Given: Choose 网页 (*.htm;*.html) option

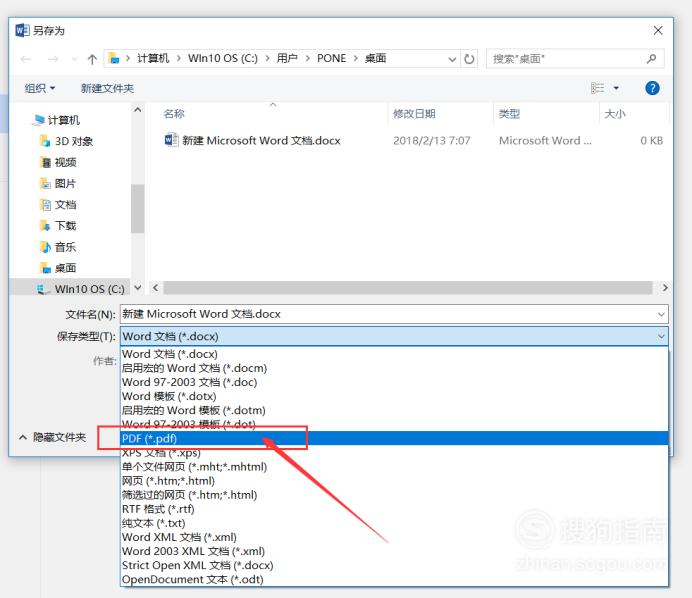Looking at the screenshot, I should tap(394, 481).
